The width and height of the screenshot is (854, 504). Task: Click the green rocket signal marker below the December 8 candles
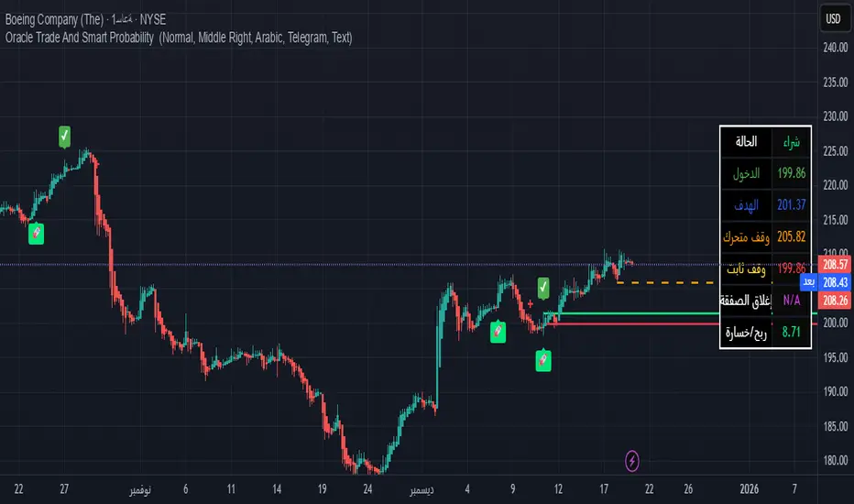[x=498, y=332]
